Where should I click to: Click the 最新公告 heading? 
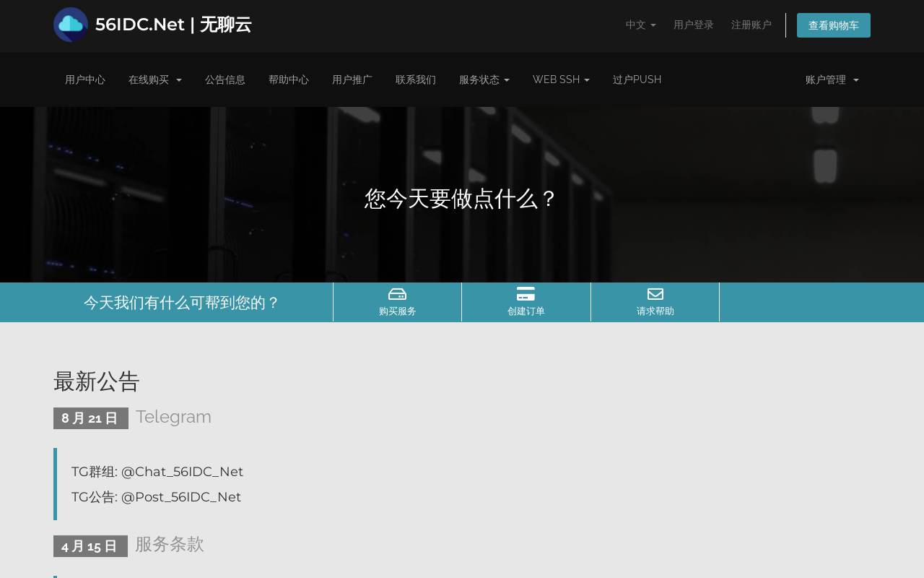pos(97,381)
